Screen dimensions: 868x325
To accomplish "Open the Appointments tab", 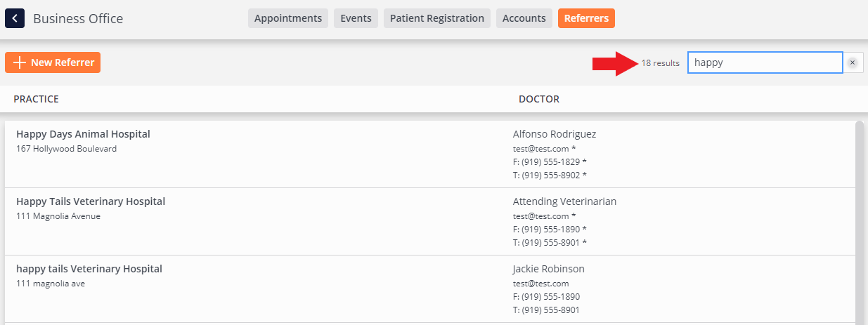I will click(288, 18).
